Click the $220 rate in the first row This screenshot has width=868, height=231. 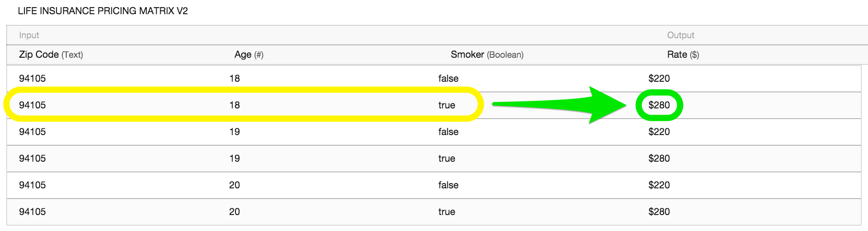pyautogui.click(x=659, y=79)
